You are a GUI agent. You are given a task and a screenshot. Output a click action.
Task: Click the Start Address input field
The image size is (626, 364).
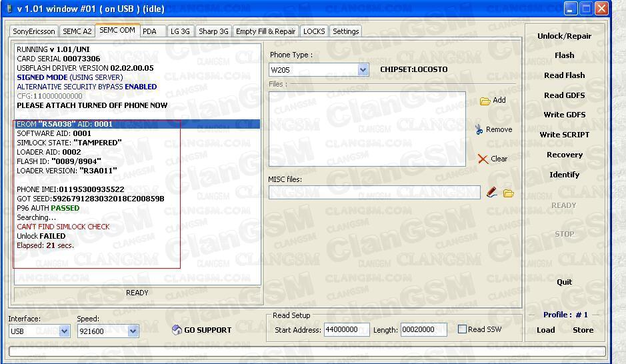point(347,330)
